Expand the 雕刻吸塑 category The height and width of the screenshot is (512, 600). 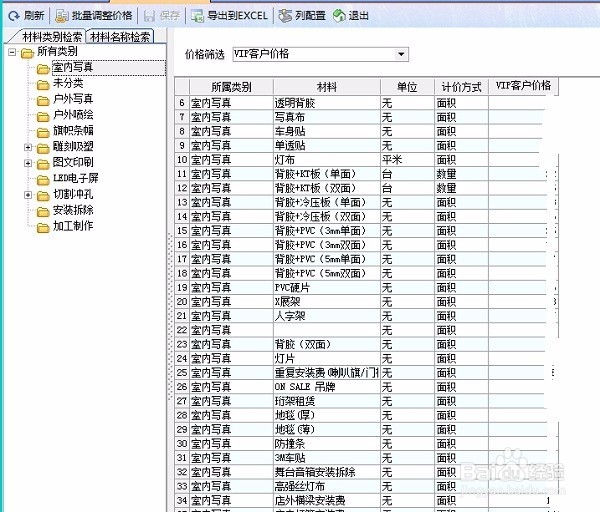pyautogui.click(x=28, y=147)
